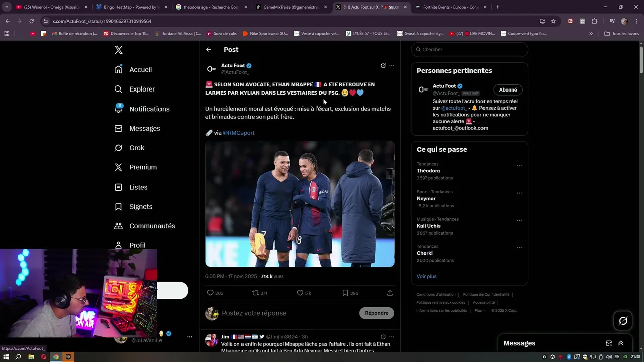Switch to Fortnite Events browser tab

[450, 7]
